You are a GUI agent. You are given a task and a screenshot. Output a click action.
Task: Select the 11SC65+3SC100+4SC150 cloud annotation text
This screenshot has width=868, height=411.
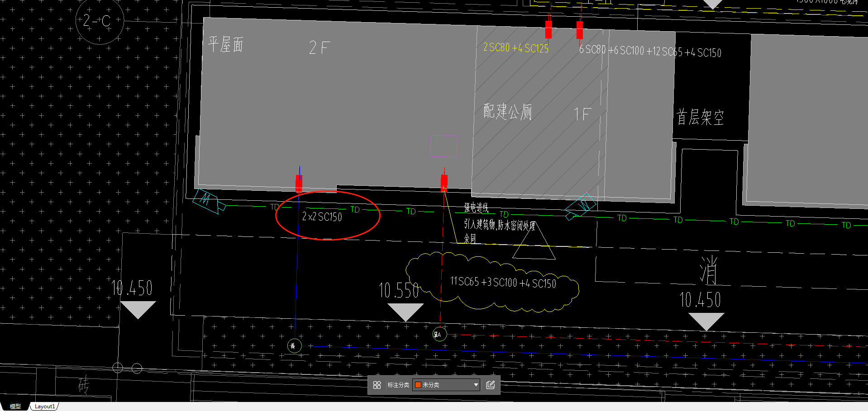click(x=503, y=283)
